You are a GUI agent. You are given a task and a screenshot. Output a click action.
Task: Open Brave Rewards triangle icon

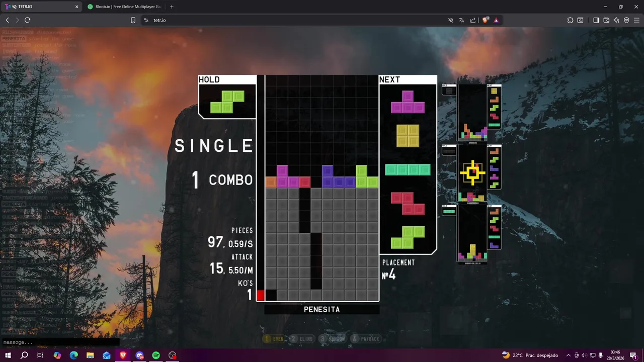click(x=496, y=20)
